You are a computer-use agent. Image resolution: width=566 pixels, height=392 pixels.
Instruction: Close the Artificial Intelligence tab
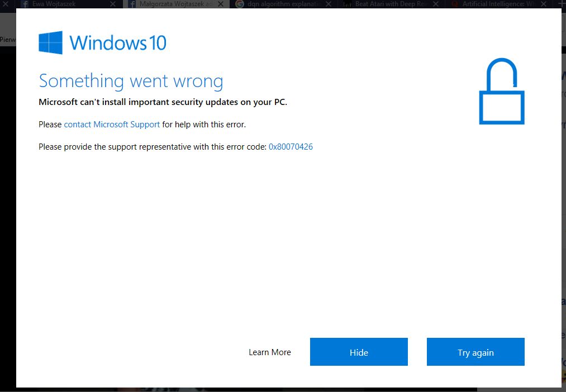pos(545,4)
